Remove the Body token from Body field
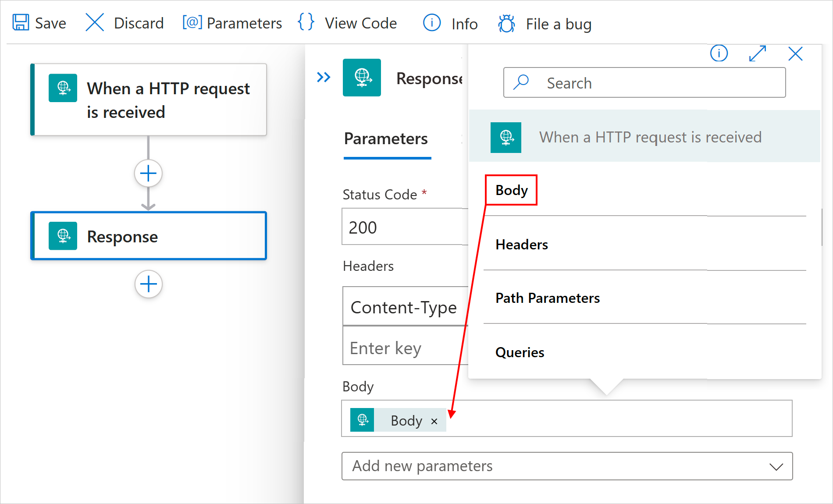The image size is (833, 504). point(434,421)
